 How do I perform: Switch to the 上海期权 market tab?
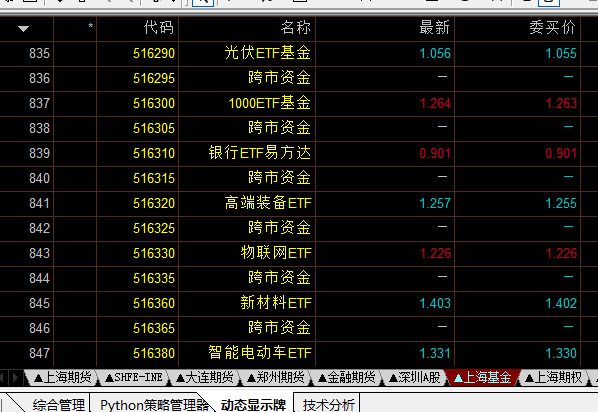click(x=554, y=378)
